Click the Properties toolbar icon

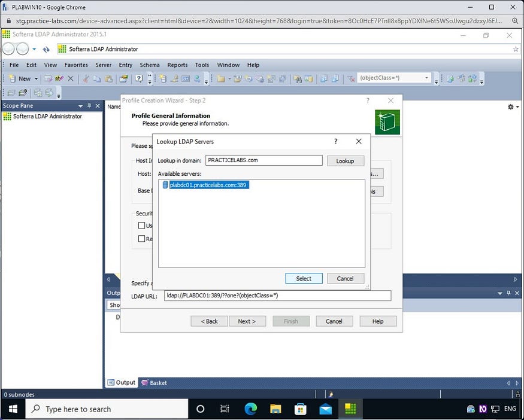(123, 79)
